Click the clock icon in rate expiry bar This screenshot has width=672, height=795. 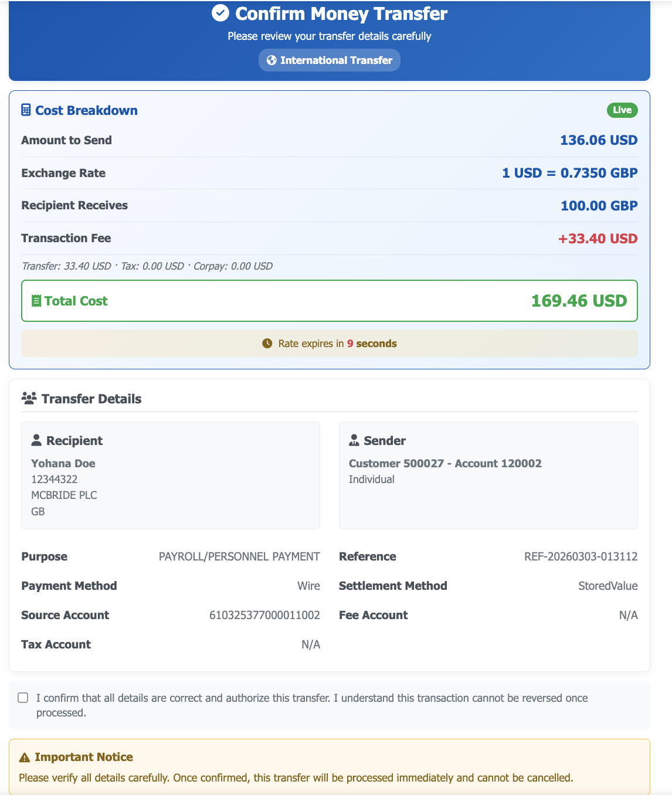coord(267,344)
